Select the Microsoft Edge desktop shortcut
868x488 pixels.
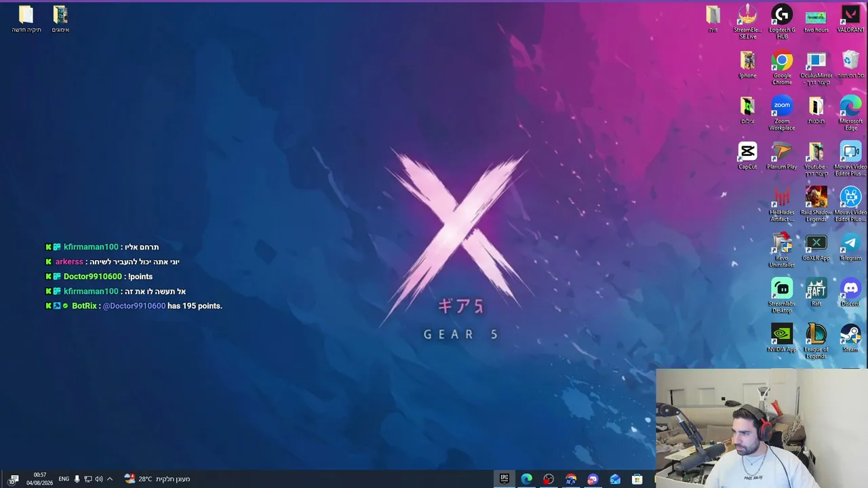click(x=850, y=113)
